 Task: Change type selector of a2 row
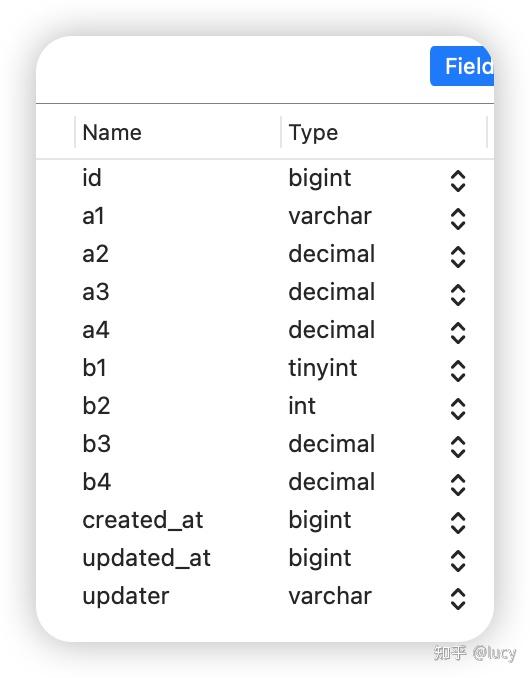[457, 257]
